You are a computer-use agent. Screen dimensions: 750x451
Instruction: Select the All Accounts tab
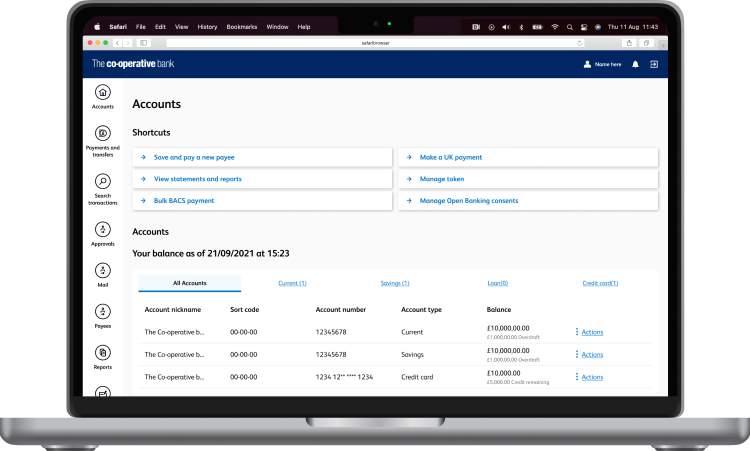coord(190,283)
